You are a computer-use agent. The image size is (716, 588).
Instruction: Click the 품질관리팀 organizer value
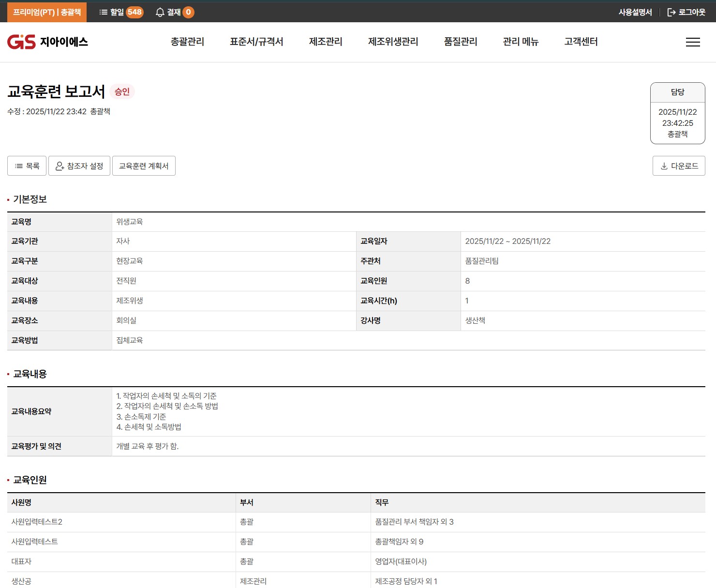pyautogui.click(x=482, y=261)
